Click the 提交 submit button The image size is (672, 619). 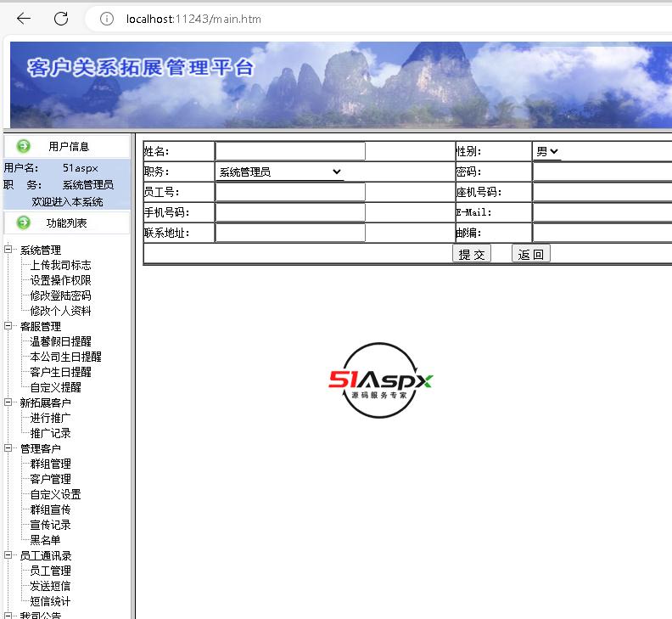pyautogui.click(x=472, y=254)
